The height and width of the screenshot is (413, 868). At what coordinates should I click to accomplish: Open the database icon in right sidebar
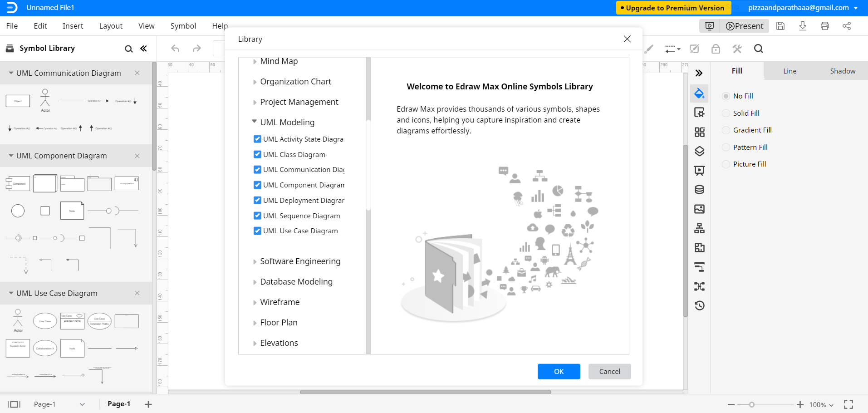(x=699, y=190)
